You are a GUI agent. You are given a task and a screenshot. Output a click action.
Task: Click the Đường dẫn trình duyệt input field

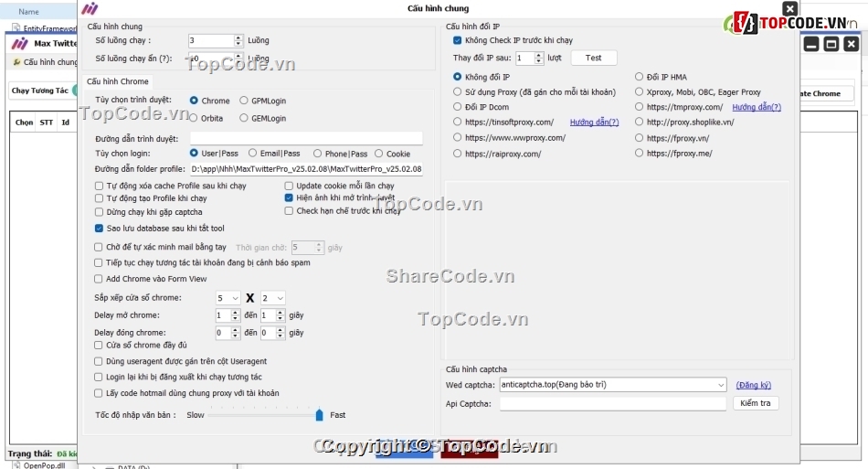coord(306,138)
